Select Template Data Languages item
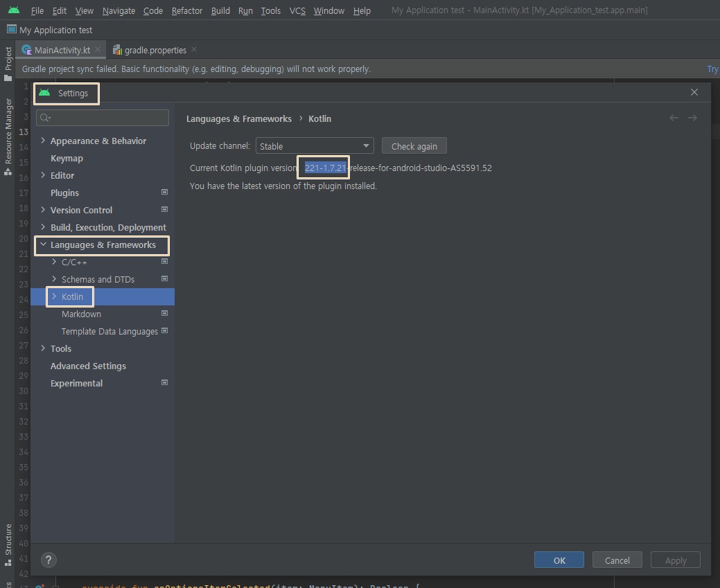The image size is (720, 588). click(x=109, y=332)
